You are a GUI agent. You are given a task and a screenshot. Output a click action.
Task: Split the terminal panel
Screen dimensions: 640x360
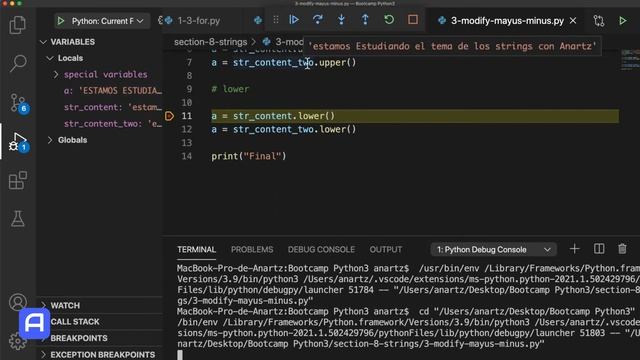[x=599, y=249]
